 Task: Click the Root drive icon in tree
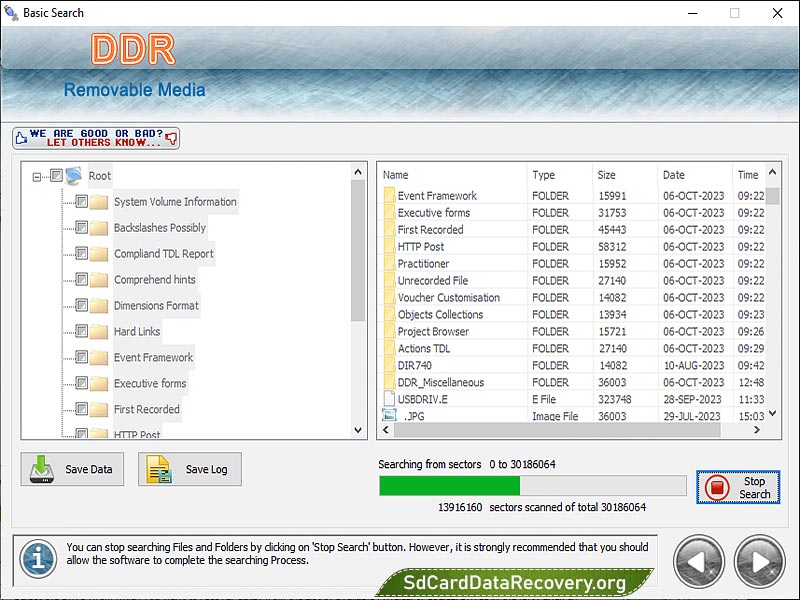point(72,175)
